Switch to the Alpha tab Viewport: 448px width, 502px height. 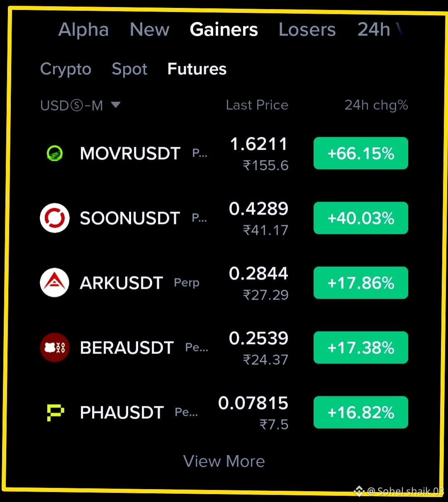point(83,29)
